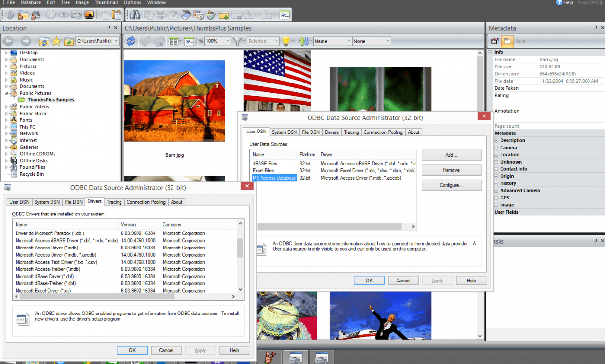The height and width of the screenshot is (364, 605).
Task: Open the Thumbnail menu
Action: [106, 2]
